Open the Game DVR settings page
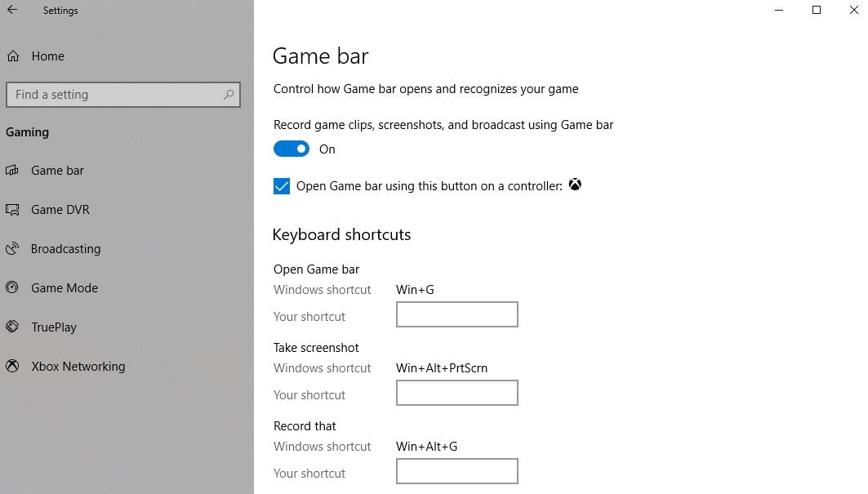868x494 pixels. tap(60, 210)
